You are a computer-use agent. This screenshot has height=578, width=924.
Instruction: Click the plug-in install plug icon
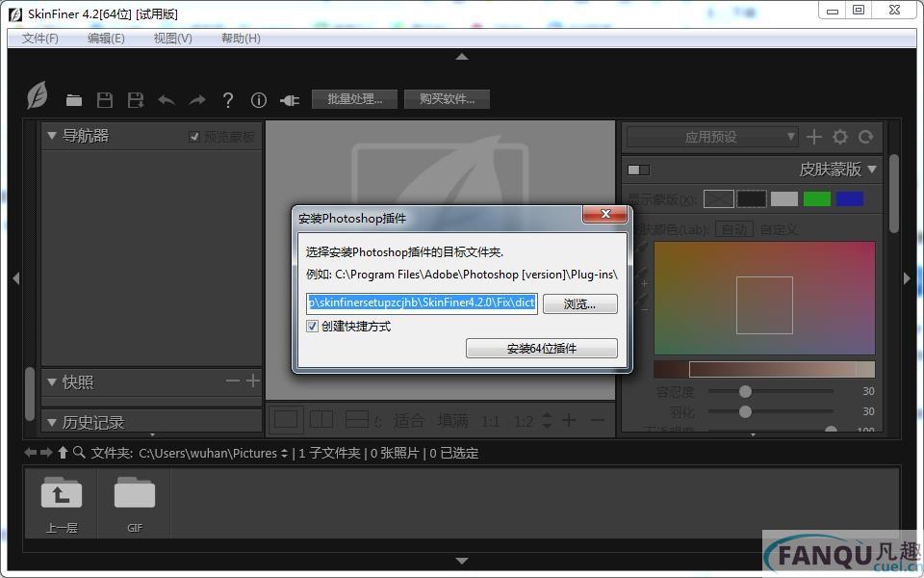coord(290,100)
